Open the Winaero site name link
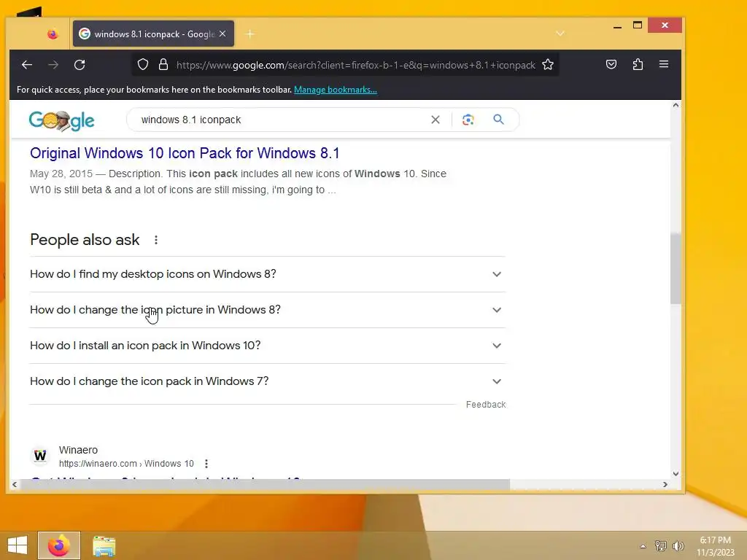The image size is (747, 560). point(78,450)
